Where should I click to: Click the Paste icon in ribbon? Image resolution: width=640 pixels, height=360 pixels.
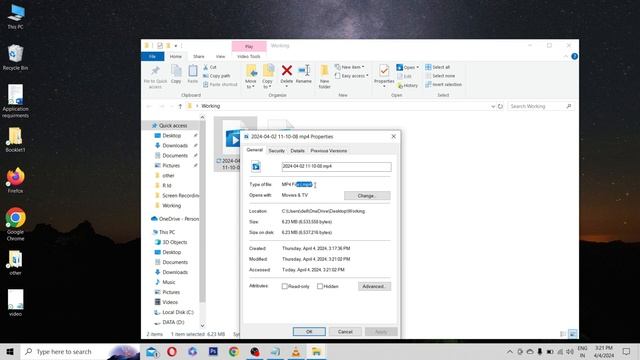click(193, 71)
